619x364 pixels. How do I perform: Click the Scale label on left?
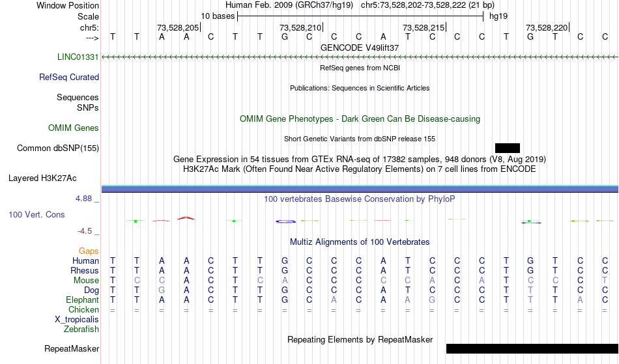pyautogui.click(x=89, y=16)
